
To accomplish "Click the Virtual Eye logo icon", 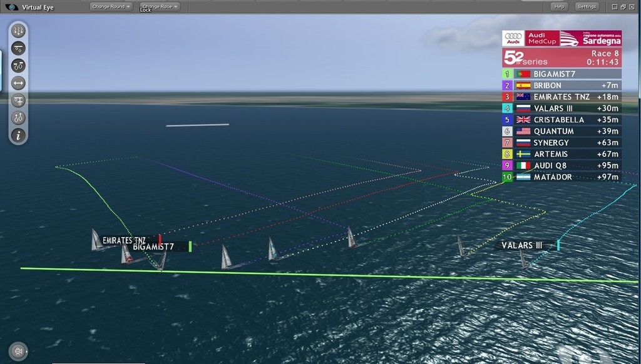I will [x=12, y=7].
